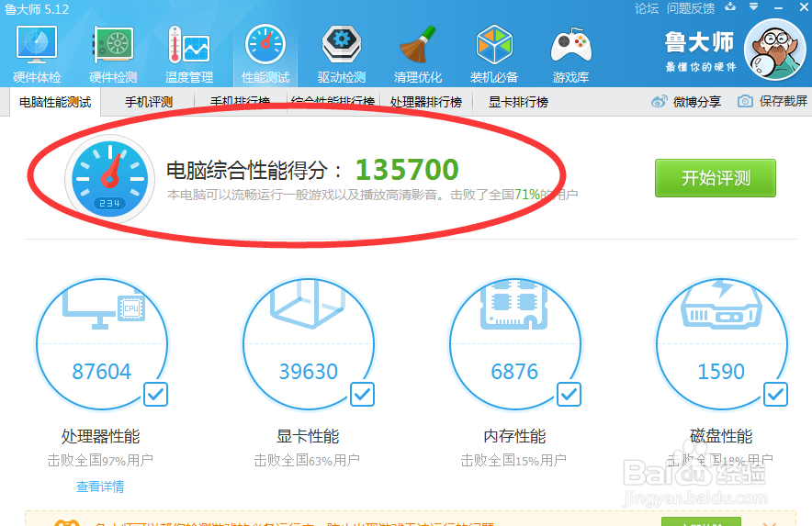The height and width of the screenshot is (526, 812).
Task: Click the processor score 87604
Action: 101,371
